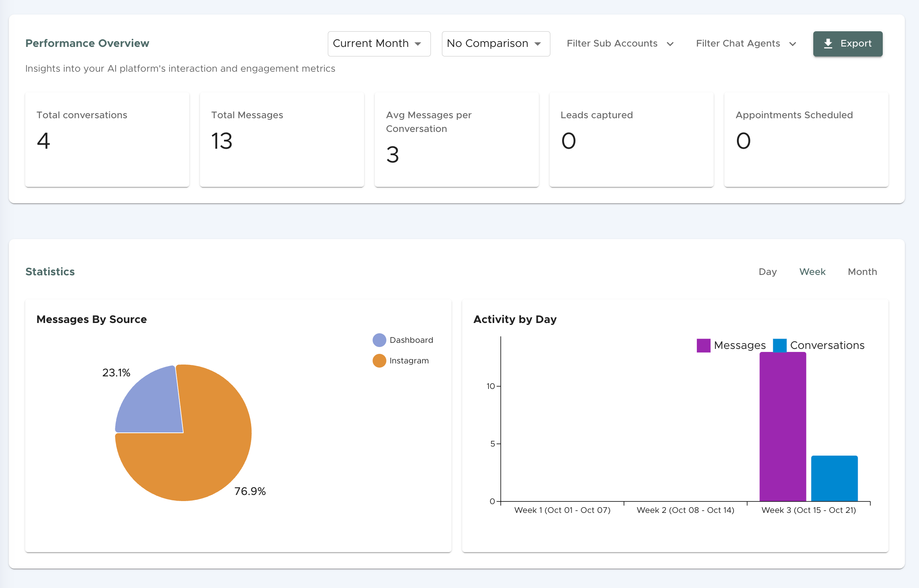Viewport: 919px width, 588px height.
Task: Click the Current Month dropdown arrow
Action: pos(418,44)
